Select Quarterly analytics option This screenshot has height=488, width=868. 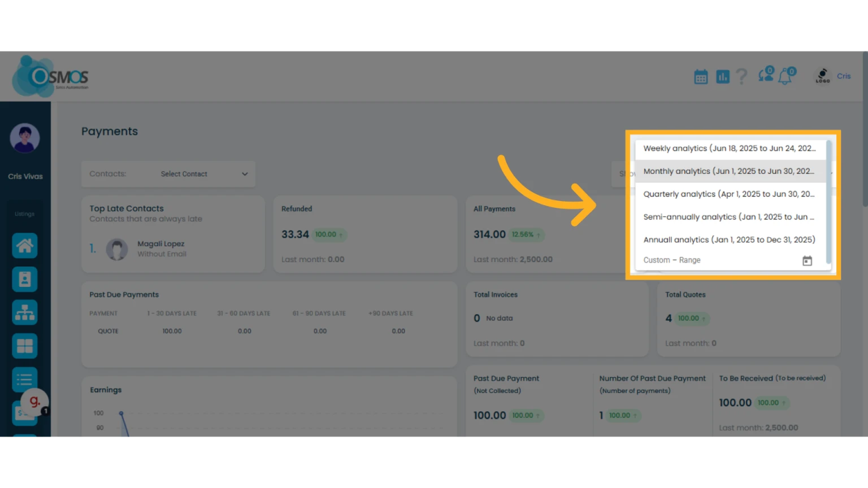(730, 194)
